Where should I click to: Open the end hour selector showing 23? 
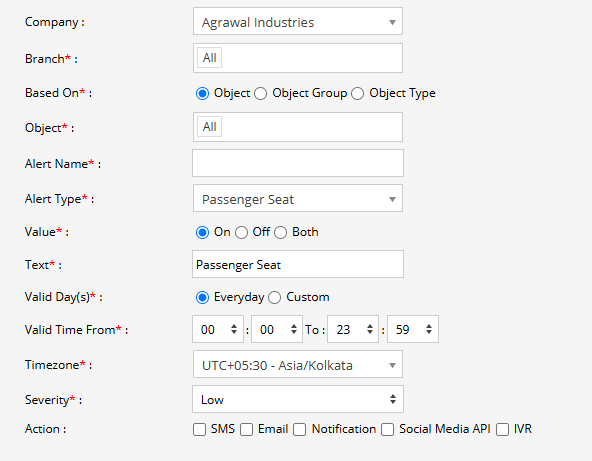click(x=353, y=329)
